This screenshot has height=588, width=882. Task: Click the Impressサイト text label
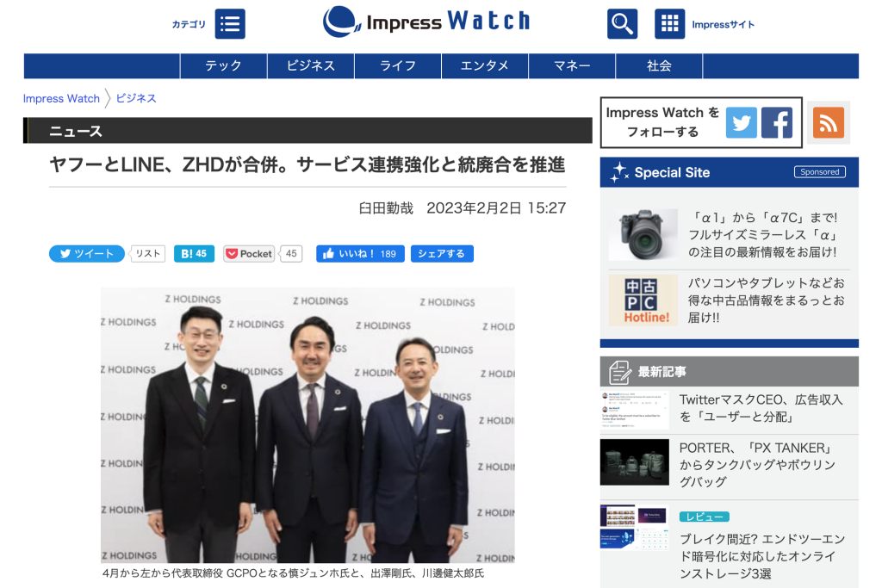coord(724,24)
